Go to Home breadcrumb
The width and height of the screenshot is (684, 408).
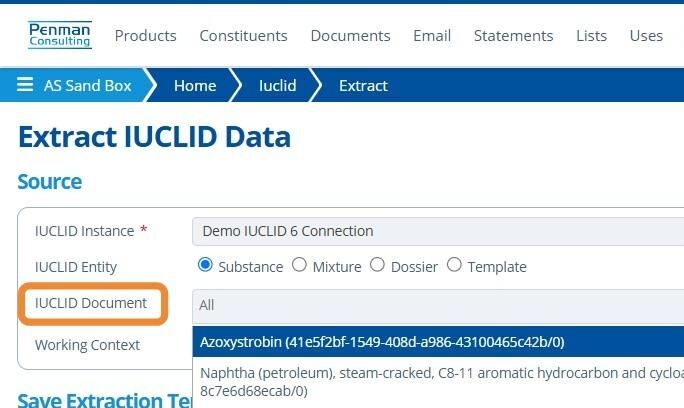pyautogui.click(x=195, y=86)
